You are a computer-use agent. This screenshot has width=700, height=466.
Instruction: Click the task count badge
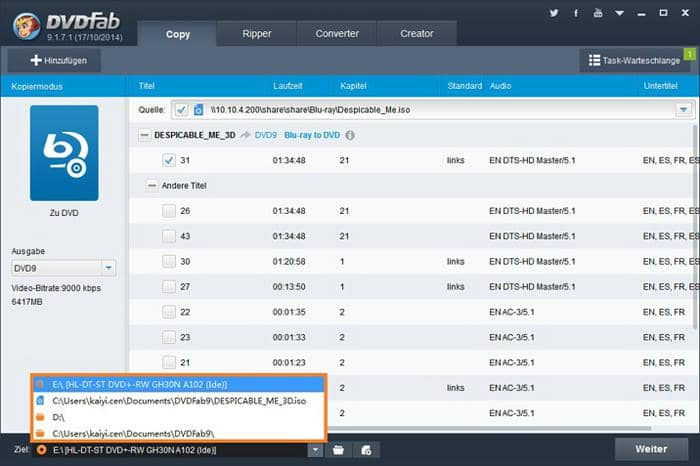[689, 54]
